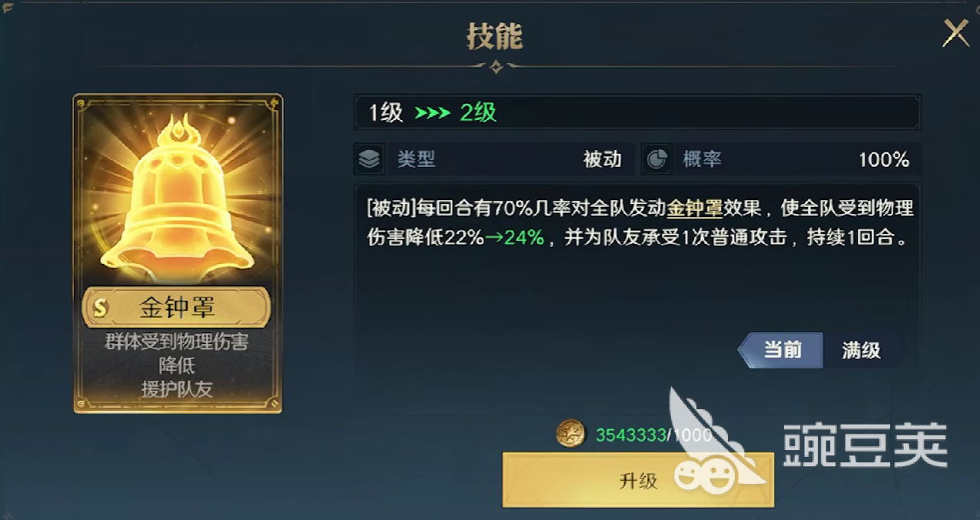The width and height of the screenshot is (980, 520).
Task: Click the 1级 to 2级 level bar
Action: (x=636, y=112)
